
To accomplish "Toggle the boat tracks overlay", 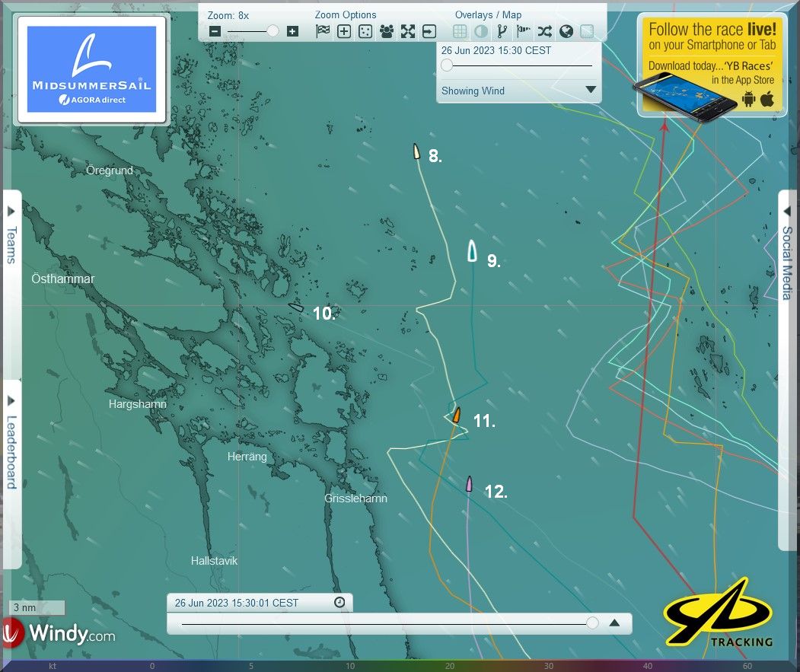I will tap(502, 31).
